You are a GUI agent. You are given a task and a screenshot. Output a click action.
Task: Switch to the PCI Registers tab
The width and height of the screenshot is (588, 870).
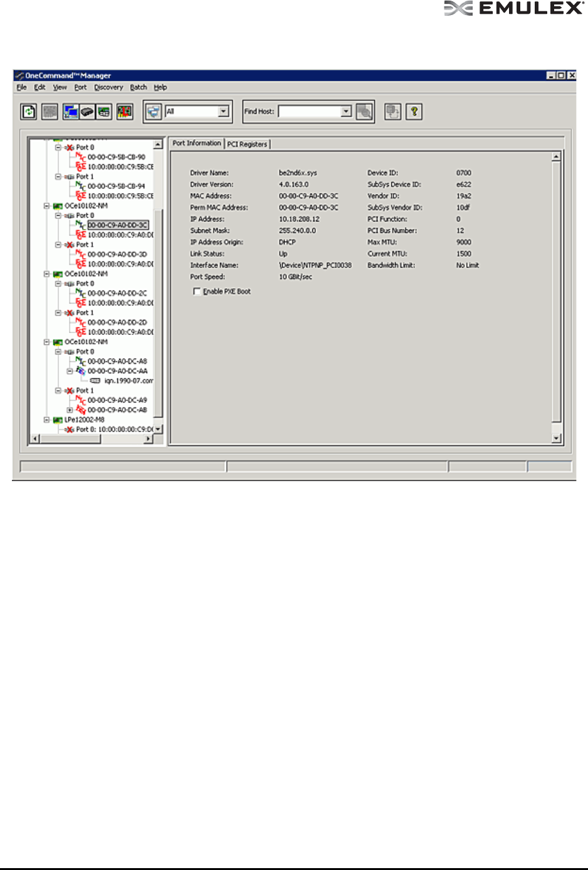click(247, 144)
